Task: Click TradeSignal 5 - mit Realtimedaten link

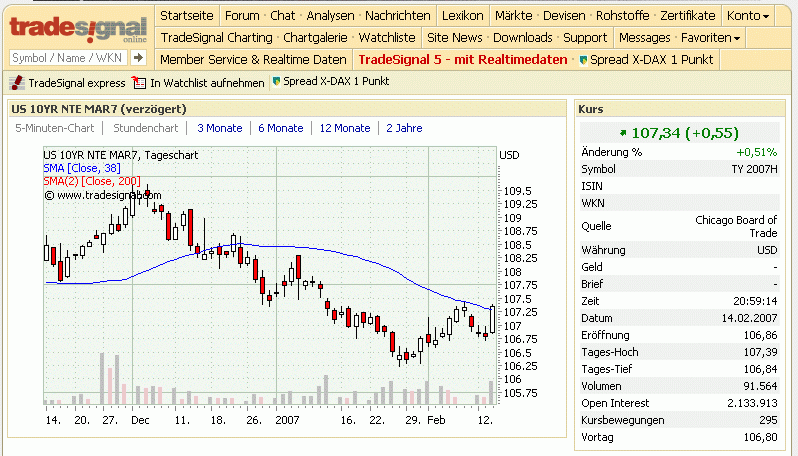Action: coord(463,60)
